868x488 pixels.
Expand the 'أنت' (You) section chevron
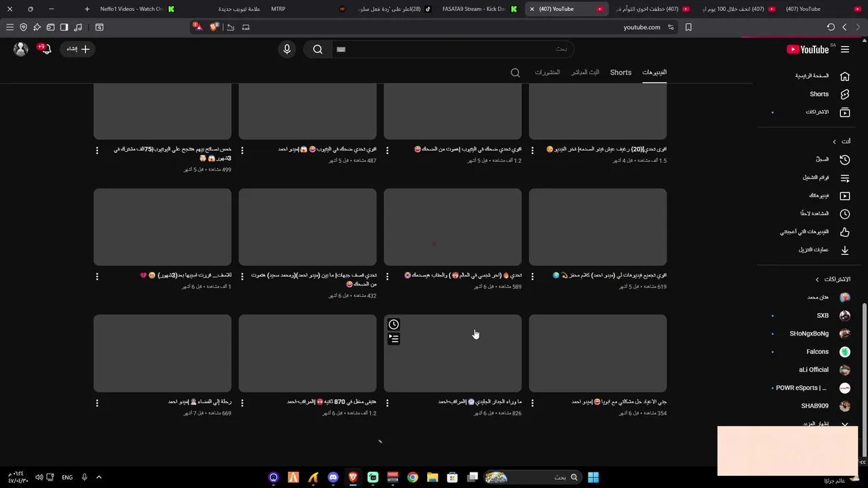point(835,141)
